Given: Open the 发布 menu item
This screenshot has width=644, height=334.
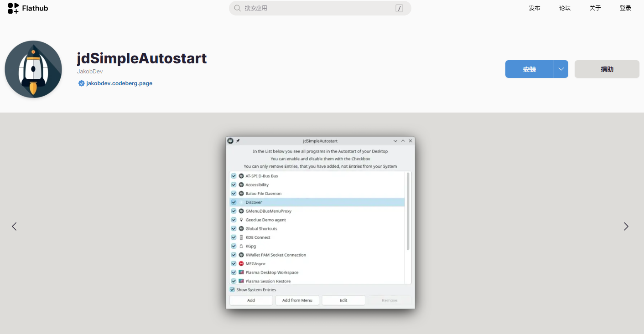Looking at the screenshot, I should (535, 8).
